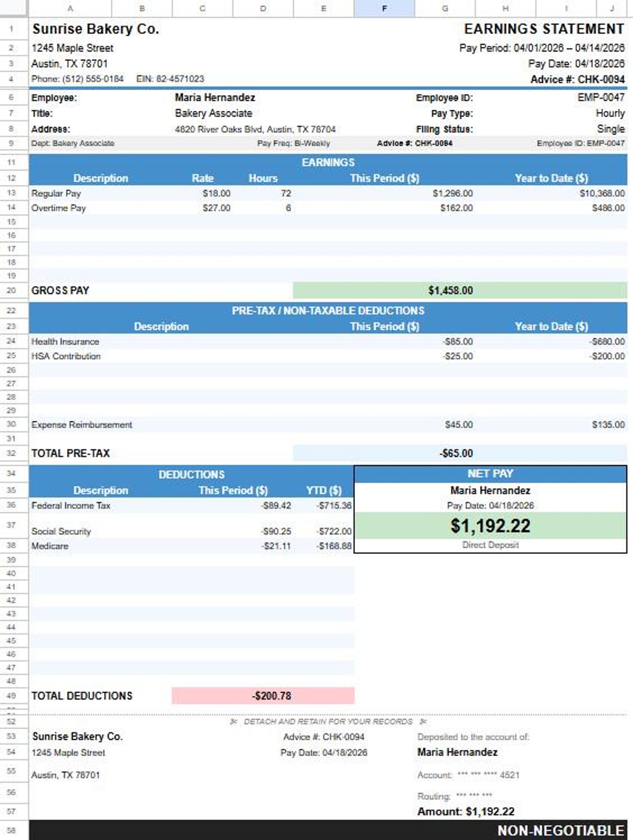Select the Medicare YTD value "-$168.88"

click(x=334, y=546)
